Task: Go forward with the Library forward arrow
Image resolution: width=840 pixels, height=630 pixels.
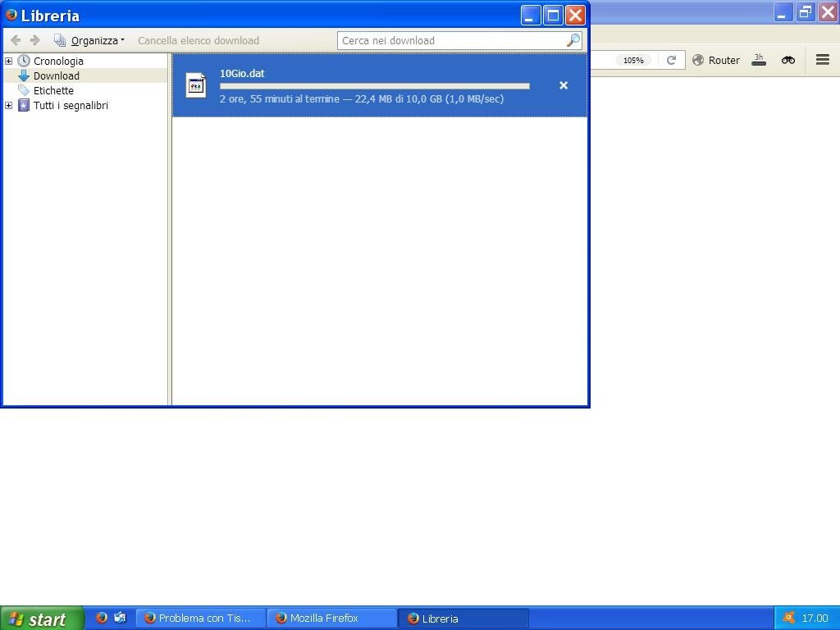Action: tap(34, 40)
